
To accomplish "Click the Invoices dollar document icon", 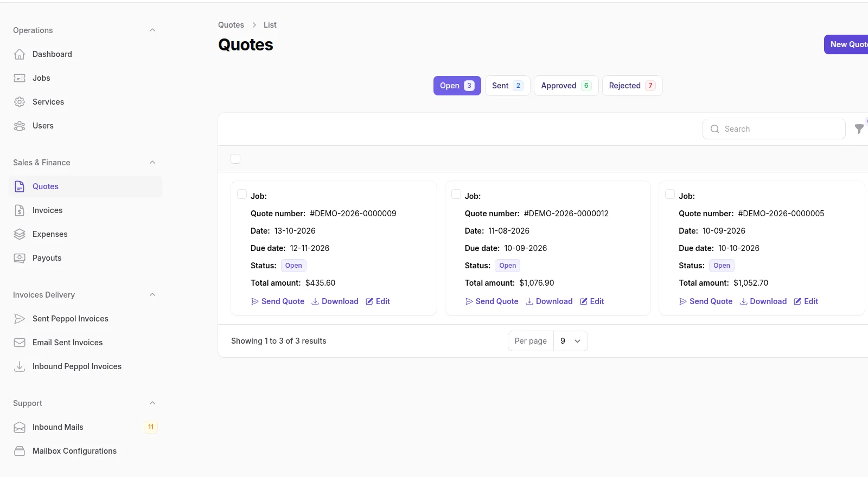I will [x=20, y=210].
